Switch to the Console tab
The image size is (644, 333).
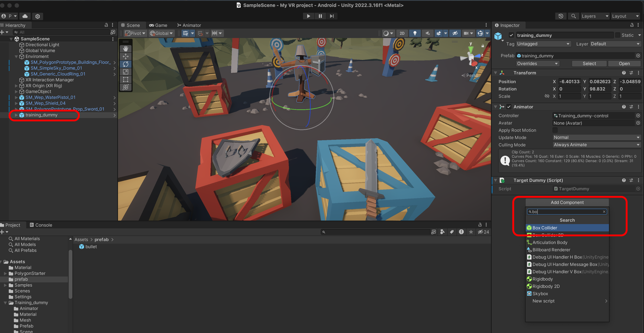click(x=41, y=225)
